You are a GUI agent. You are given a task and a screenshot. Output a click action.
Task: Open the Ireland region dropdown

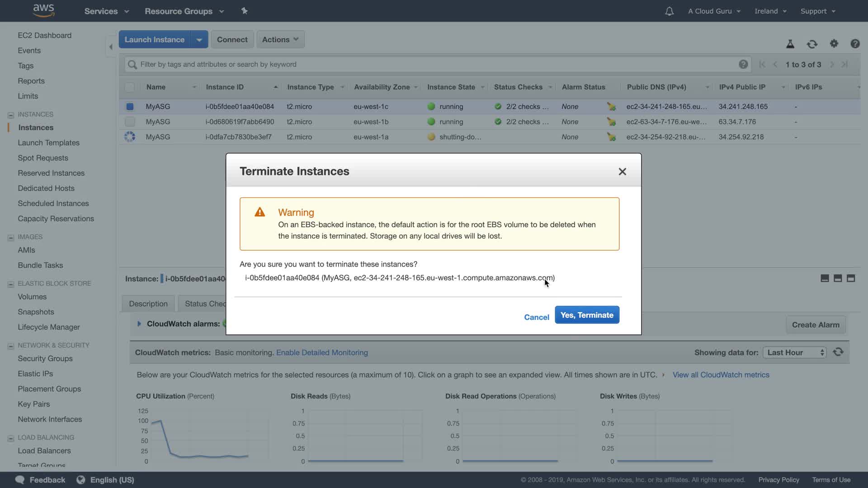pos(770,11)
